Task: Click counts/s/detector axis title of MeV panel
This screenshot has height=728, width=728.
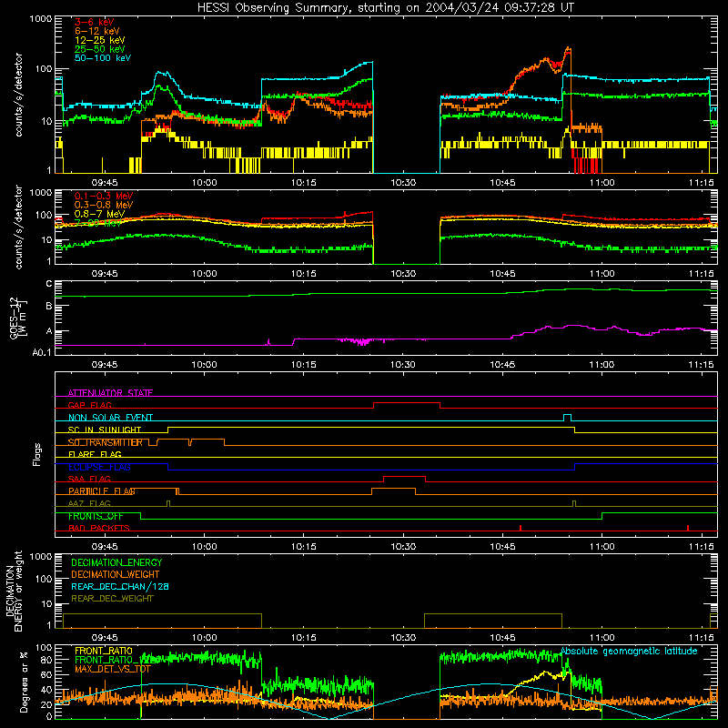Action: pos(18,227)
